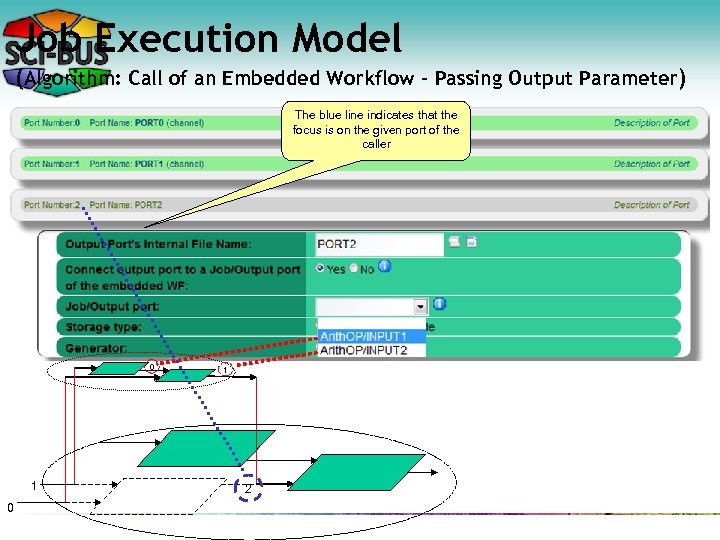Choose ArithOP/INPUT2 from the dropdown list

(371, 350)
